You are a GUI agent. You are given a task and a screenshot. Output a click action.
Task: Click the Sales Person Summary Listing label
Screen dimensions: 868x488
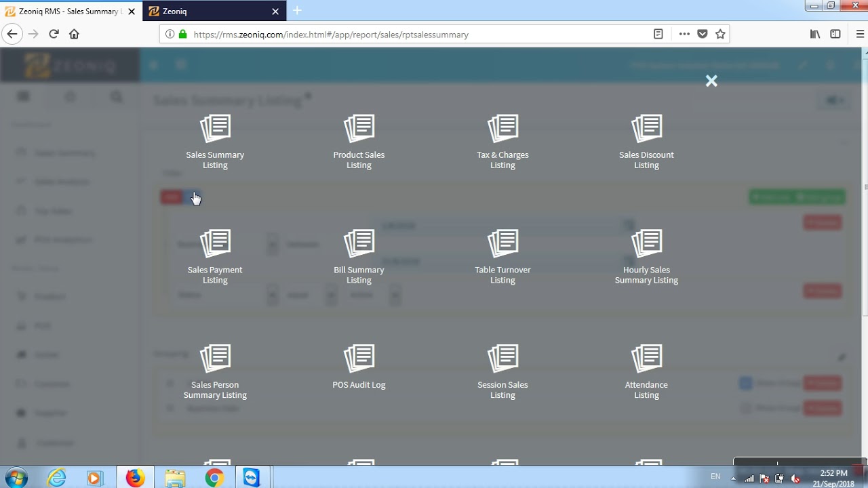[x=215, y=390]
